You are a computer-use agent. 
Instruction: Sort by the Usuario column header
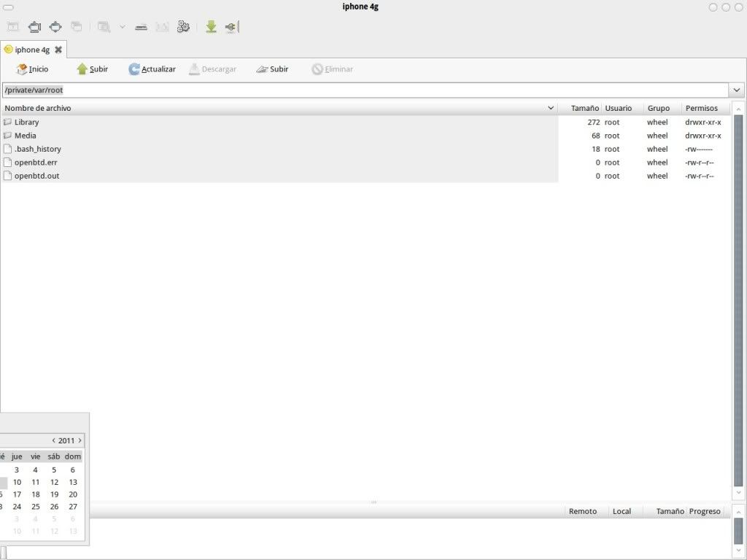point(623,108)
